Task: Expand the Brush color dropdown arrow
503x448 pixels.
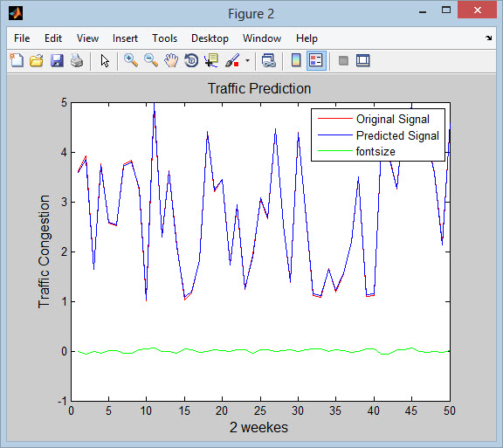Action: coord(247,60)
